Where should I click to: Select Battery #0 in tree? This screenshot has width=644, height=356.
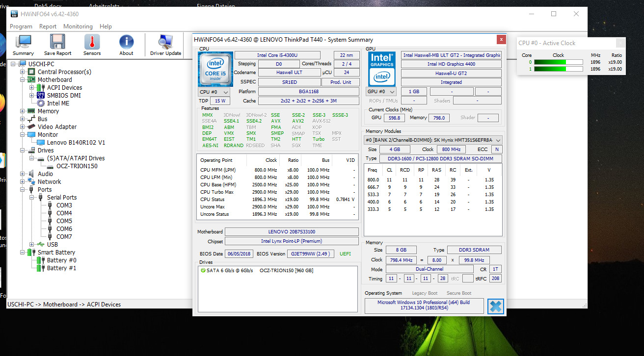(61, 260)
